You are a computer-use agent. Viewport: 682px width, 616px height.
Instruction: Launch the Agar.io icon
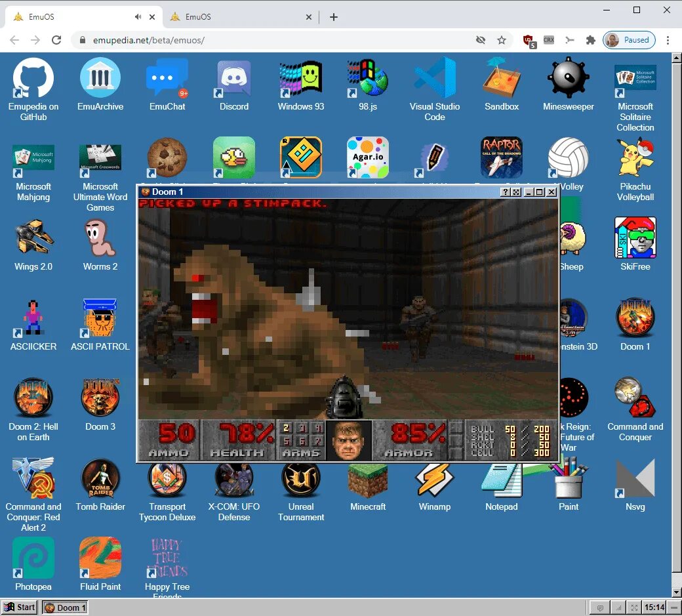tap(367, 157)
